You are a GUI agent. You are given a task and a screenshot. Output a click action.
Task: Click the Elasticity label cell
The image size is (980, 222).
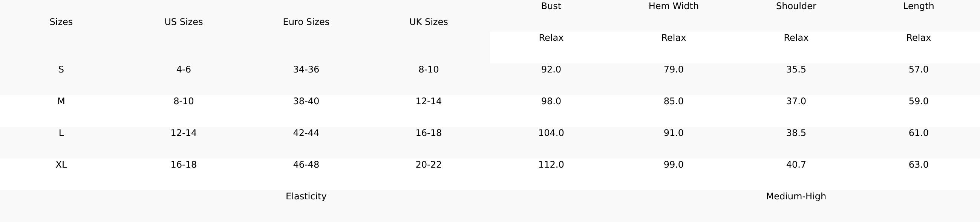tap(306, 196)
